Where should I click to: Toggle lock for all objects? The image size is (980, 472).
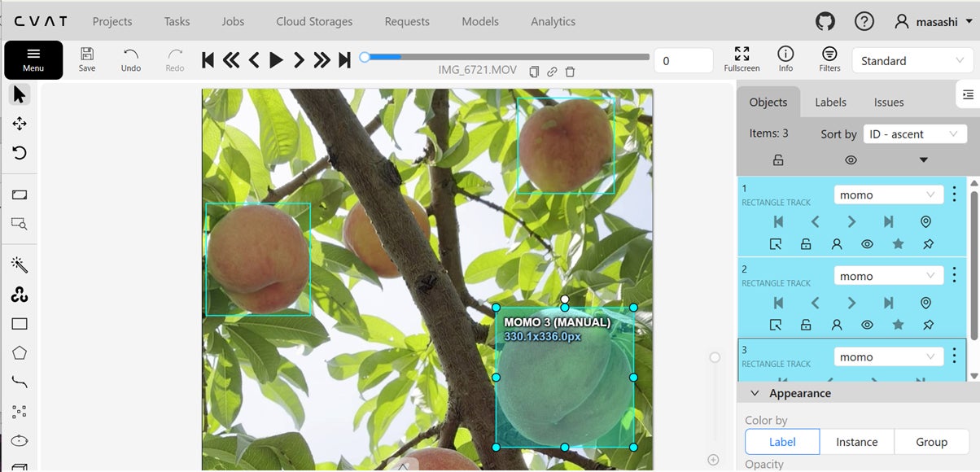tap(778, 160)
